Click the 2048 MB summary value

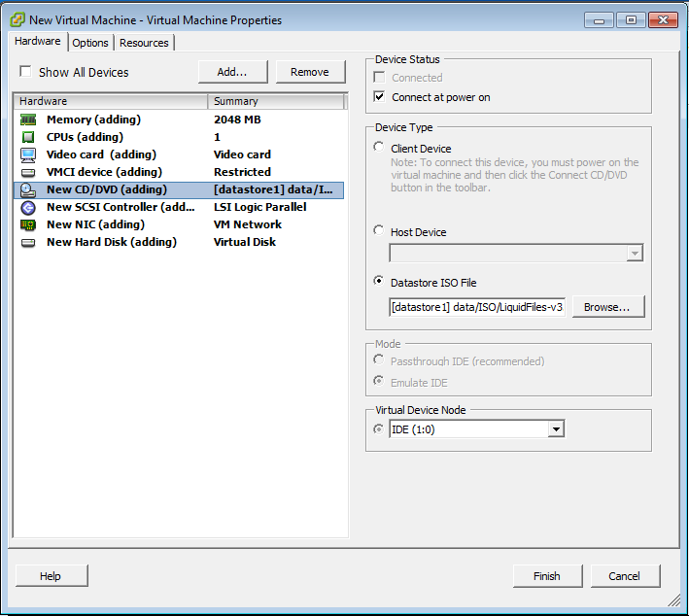237,120
